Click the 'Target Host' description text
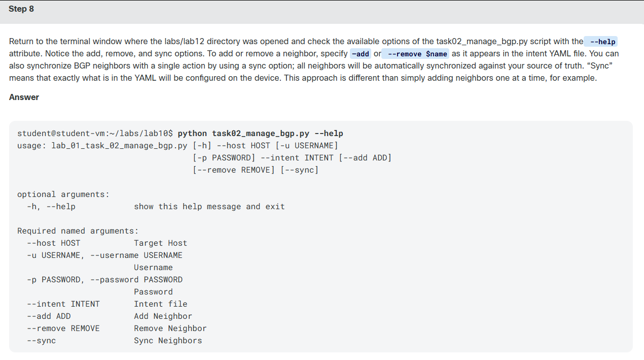The width and height of the screenshot is (644, 360). [x=161, y=243]
